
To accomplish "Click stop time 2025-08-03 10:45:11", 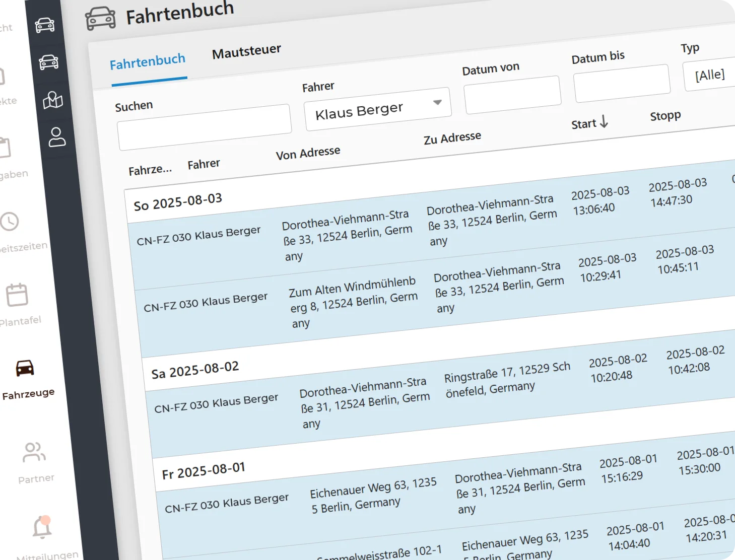I will click(x=685, y=260).
